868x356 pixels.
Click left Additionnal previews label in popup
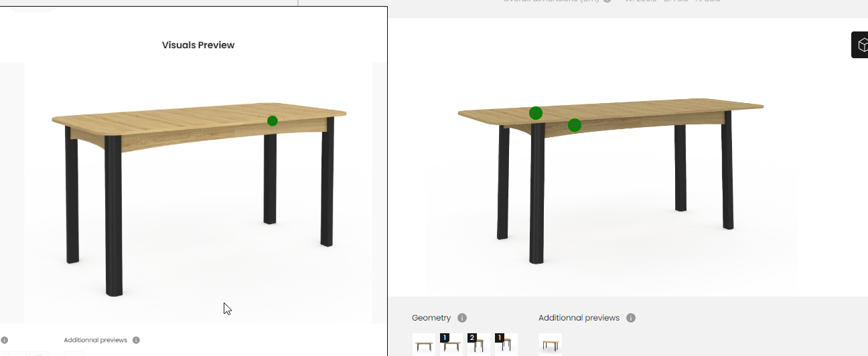[x=95, y=340]
